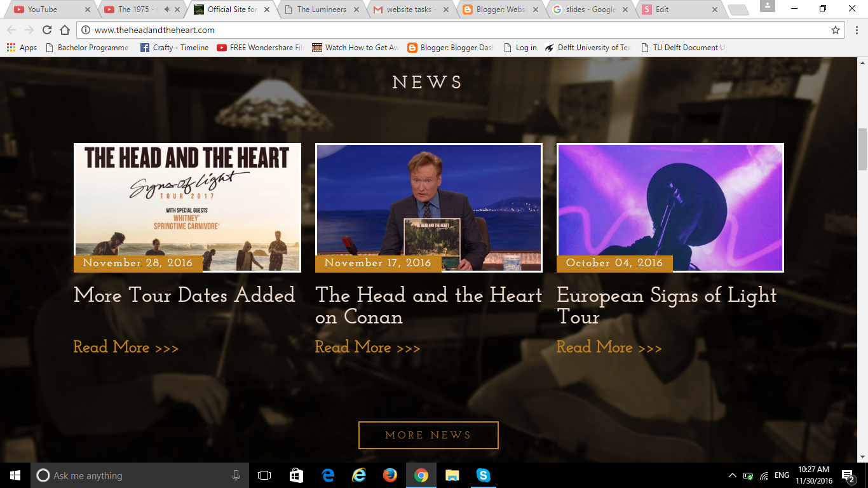Viewport: 868px width, 488px height.
Task: Launch Windows Store from taskbar
Action: click(x=296, y=475)
